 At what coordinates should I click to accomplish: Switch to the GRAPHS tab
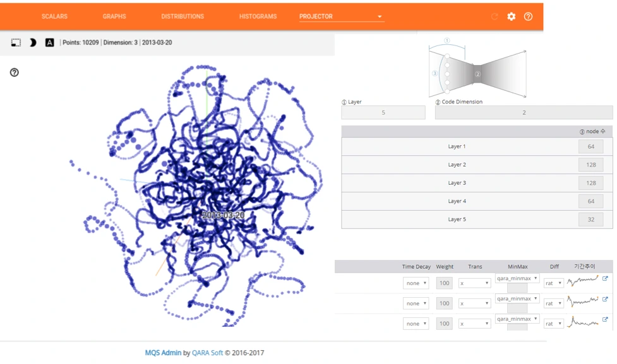tap(114, 16)
